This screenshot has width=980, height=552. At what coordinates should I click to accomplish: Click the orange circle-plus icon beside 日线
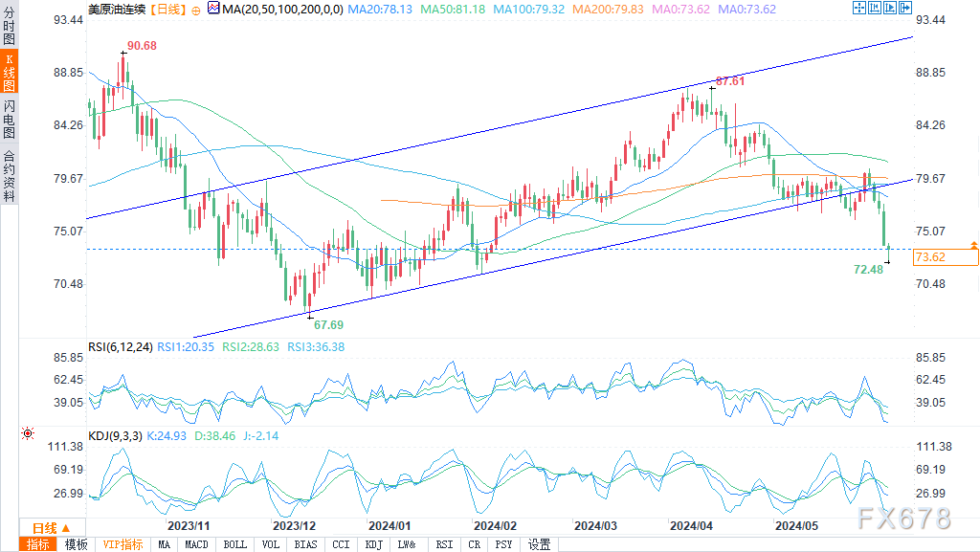coord(195,10)
